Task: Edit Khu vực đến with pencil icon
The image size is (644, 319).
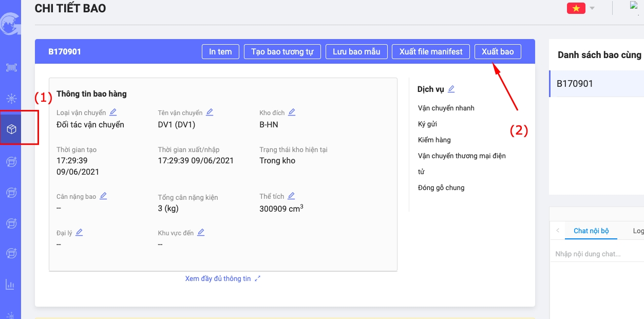Action: coord(201,232)
